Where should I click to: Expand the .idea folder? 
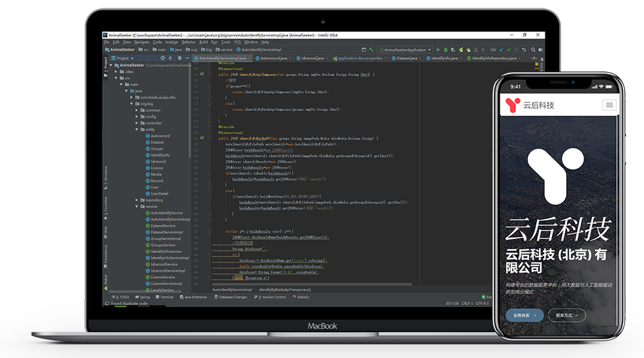coord(116,71)
